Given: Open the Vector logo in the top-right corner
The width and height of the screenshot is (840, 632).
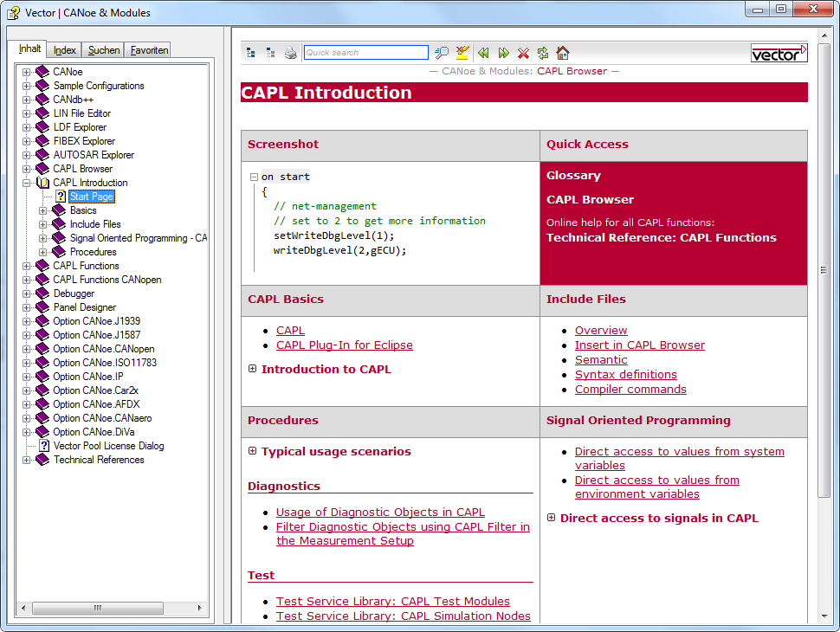Looking at the screenshot, I should pos(779,53).
